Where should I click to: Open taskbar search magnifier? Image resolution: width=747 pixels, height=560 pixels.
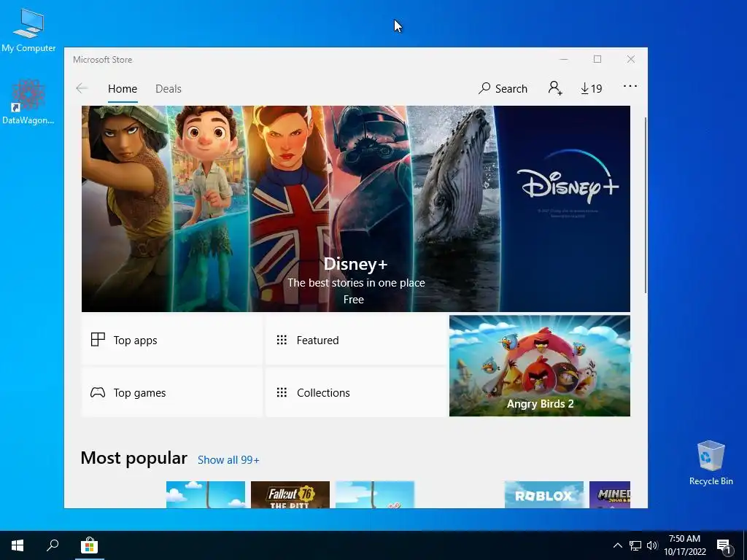click(x=53, y=545)
